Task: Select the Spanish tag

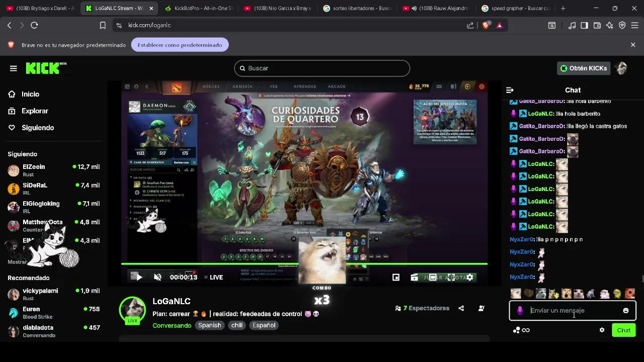Action: pyautogui.click(x=209, y=325)
